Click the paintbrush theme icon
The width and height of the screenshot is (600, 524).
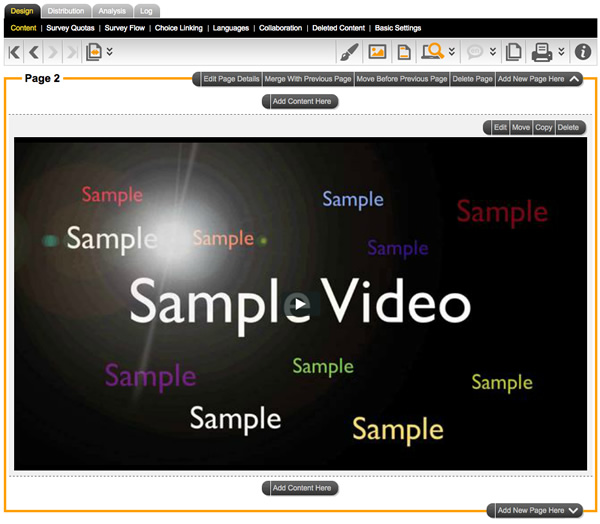[349, 52]
